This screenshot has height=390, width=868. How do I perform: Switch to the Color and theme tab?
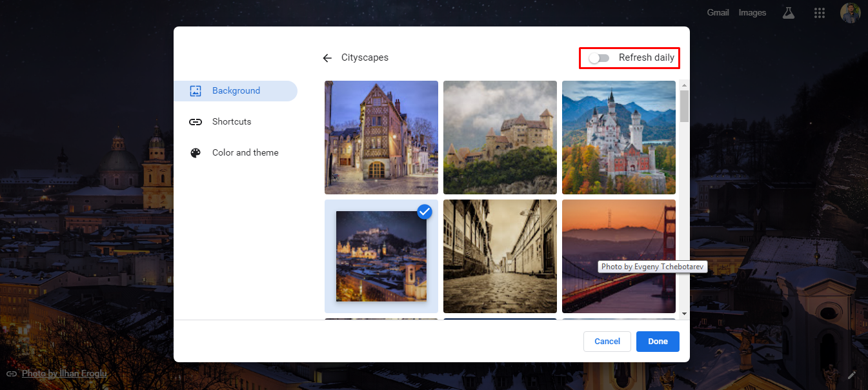pos(236,153)
